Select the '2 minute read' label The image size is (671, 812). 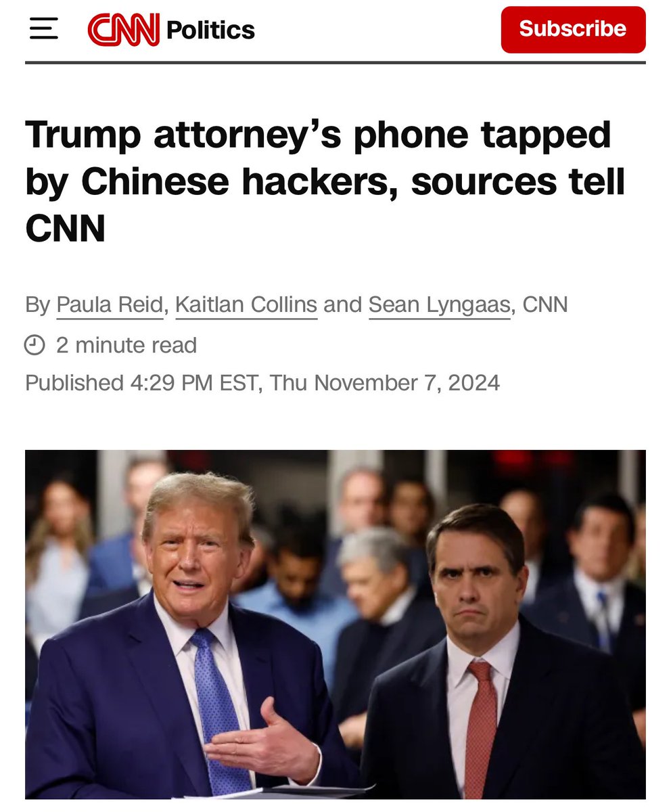pyautogui.click(x=126, y=345)
